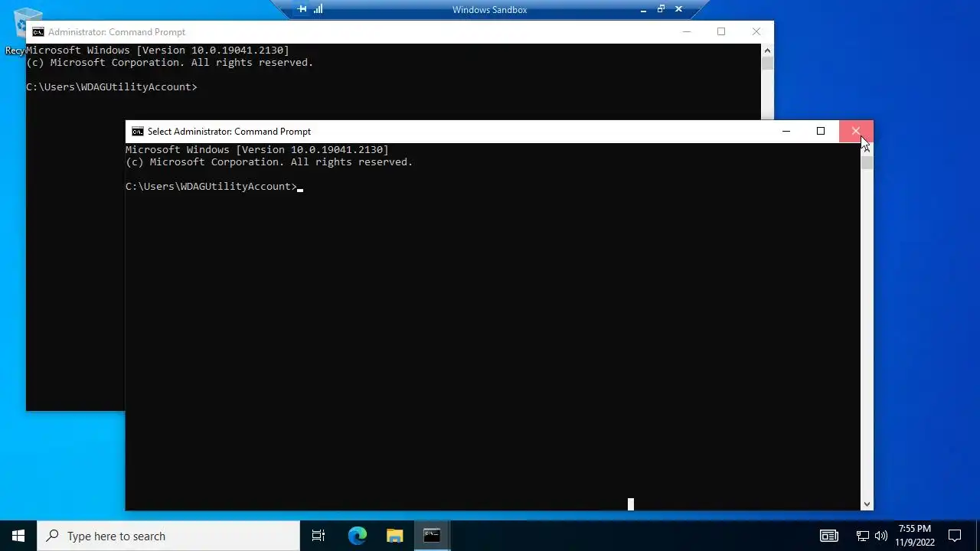Close the Windows Sandbox session bar
Screen dimensions: 980x551
coord(678,9)
